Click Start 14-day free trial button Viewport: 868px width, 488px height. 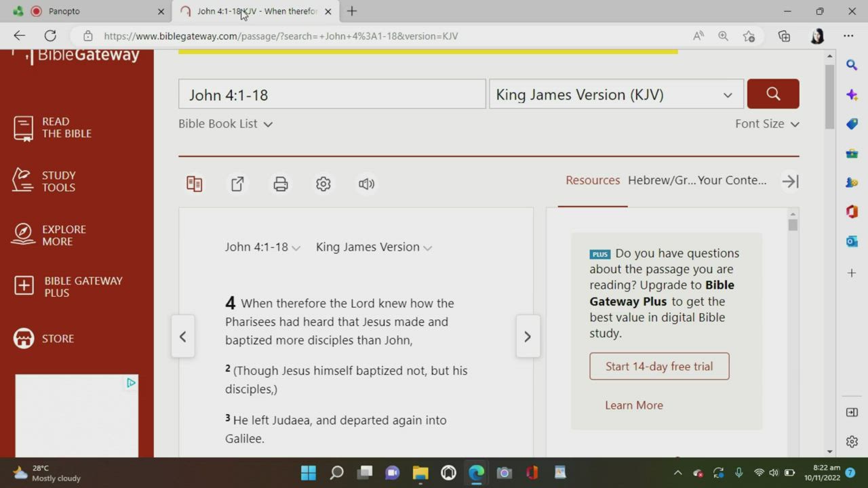pos(659,367)
